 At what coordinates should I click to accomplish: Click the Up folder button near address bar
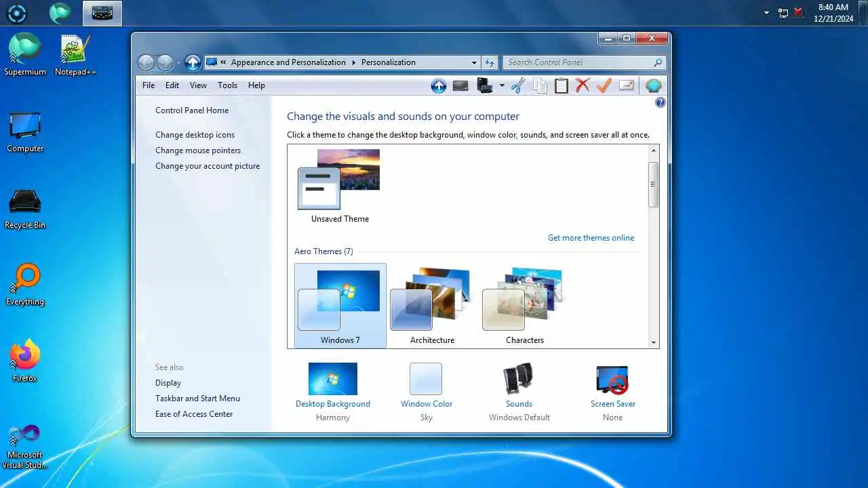click(x=193, y=62)
